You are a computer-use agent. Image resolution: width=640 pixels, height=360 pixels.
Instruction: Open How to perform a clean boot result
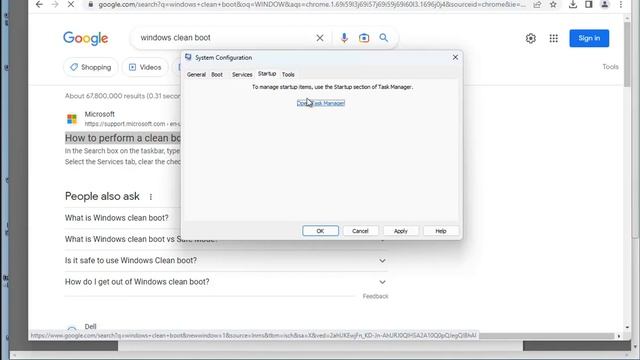122,138
